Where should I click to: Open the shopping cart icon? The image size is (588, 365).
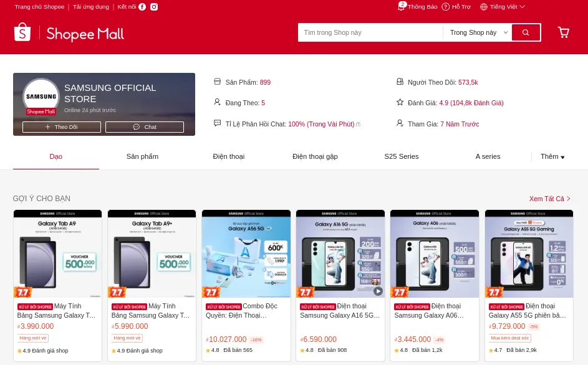(x=563, y=32)
